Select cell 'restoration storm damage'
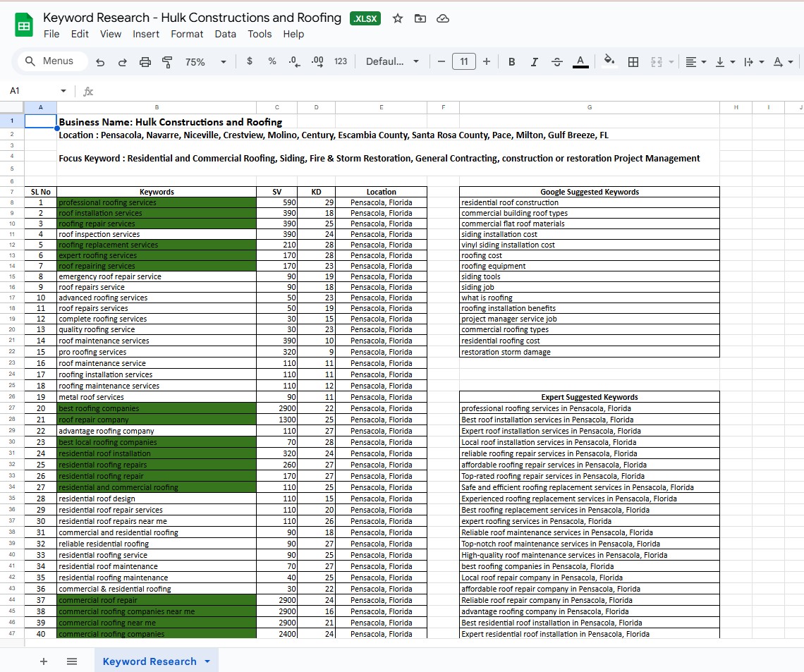The height and width of the screenshot is (672, 804). coord(589,352)
